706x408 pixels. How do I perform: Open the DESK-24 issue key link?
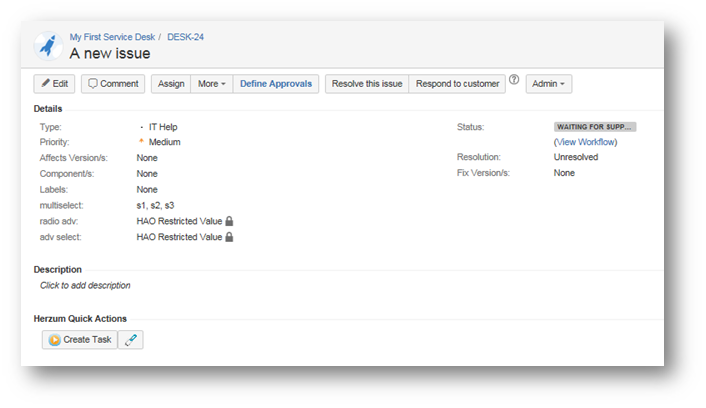click(185, 37)
